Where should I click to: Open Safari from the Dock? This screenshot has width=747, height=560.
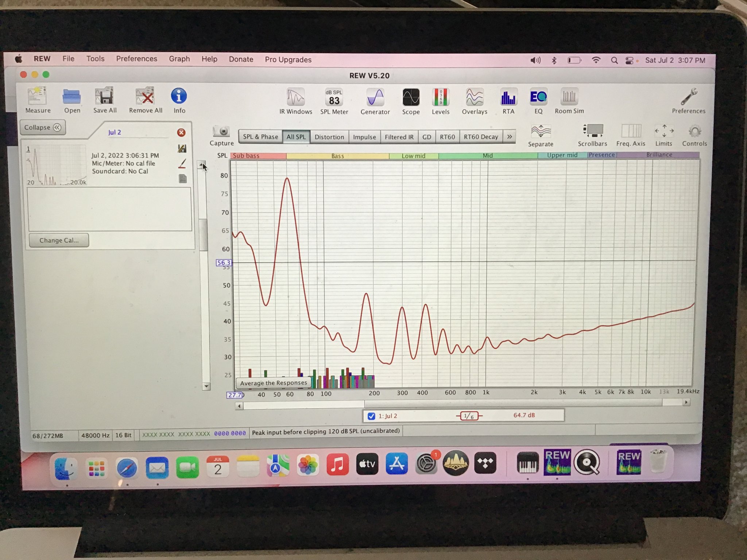pyautogui.click(x=127, y=468)
